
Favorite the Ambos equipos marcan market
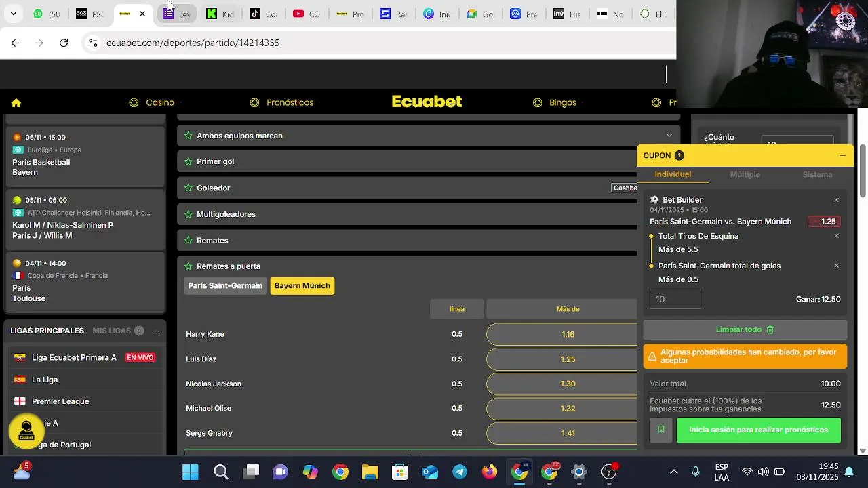coord(189,136)
